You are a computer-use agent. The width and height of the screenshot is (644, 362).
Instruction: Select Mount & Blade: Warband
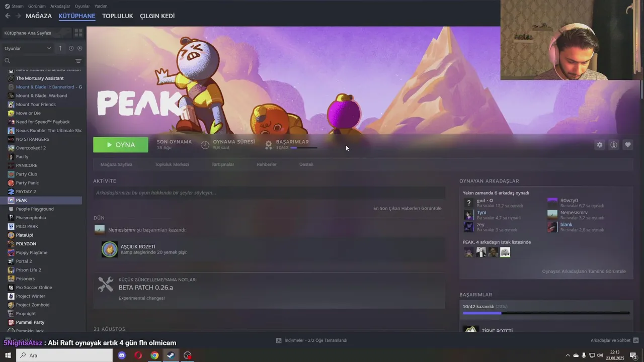click(x=41, y=96)
